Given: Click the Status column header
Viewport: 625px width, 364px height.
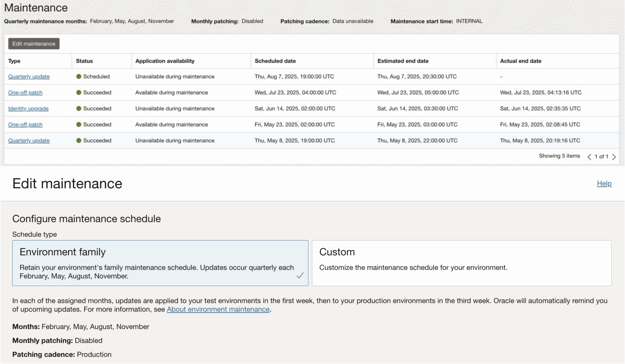Looking at the screenshot, I should coord(84,61).
